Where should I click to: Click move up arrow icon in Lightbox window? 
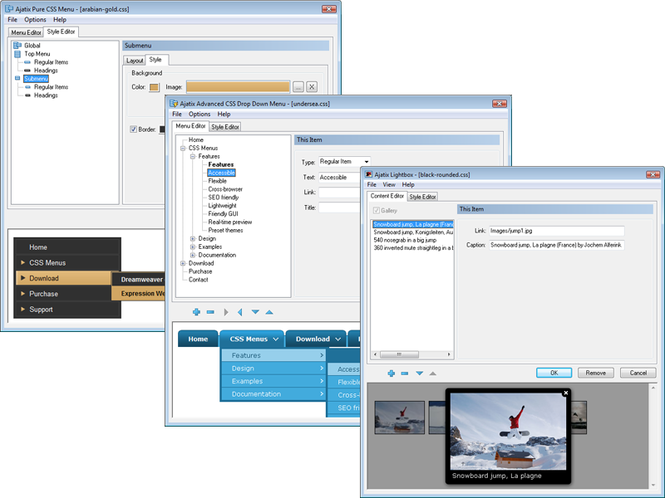pos(433,373)
